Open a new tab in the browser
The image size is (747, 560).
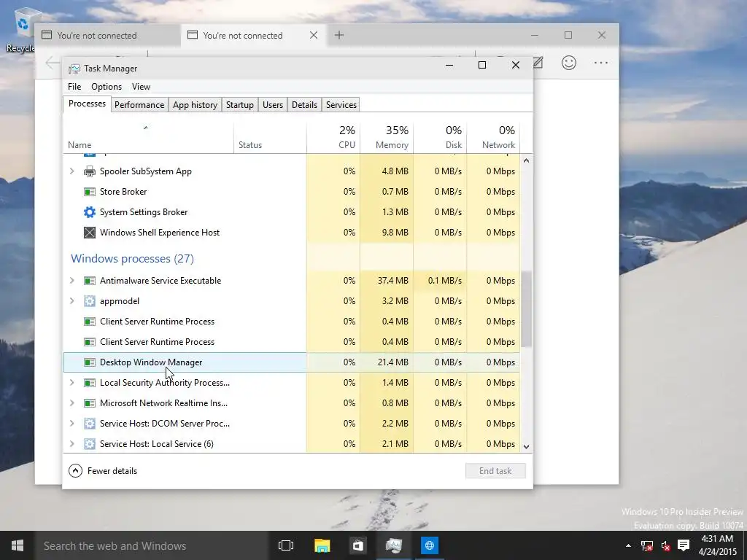click(338, 35)
